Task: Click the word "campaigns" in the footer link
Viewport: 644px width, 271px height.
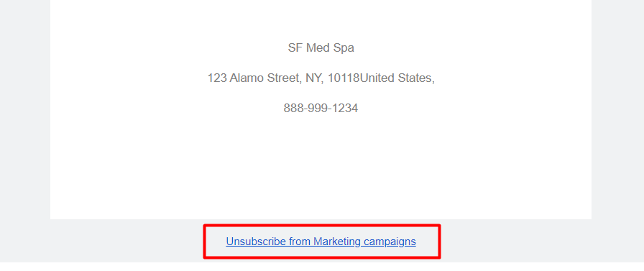Action: (390, 242)
